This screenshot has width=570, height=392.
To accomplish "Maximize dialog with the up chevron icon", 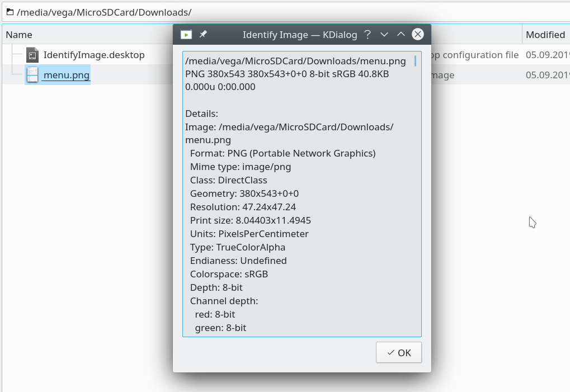I will [401, 34].
